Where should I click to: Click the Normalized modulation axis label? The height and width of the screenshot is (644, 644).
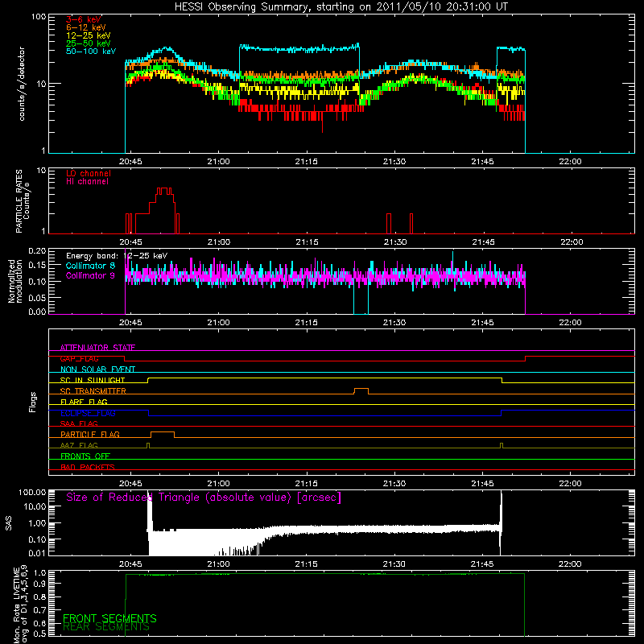15,281
